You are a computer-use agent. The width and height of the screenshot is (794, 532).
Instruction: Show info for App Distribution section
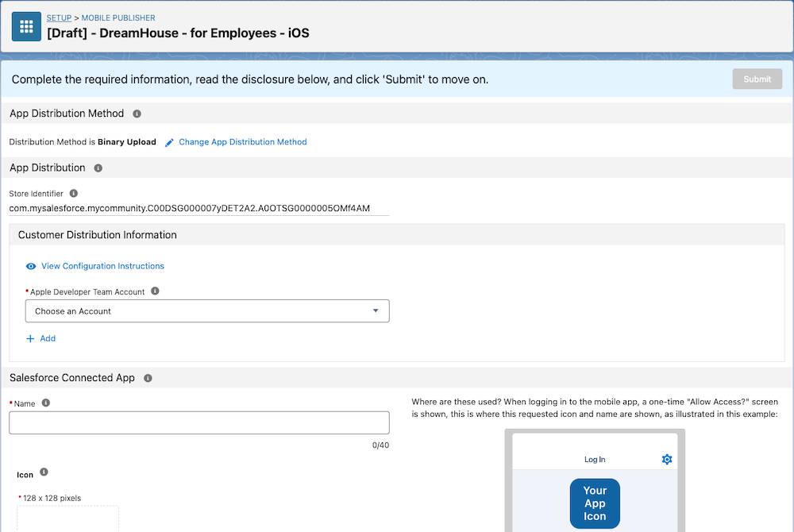coord(98,168)
